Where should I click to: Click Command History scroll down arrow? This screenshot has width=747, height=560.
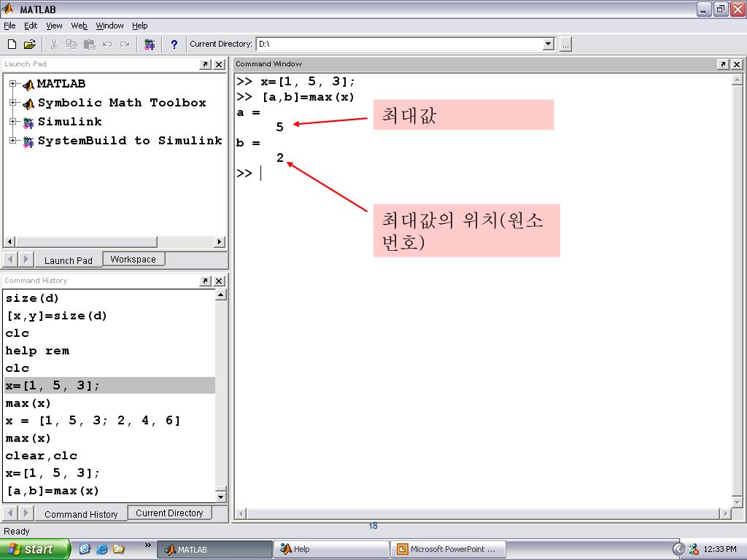(220, 497)
